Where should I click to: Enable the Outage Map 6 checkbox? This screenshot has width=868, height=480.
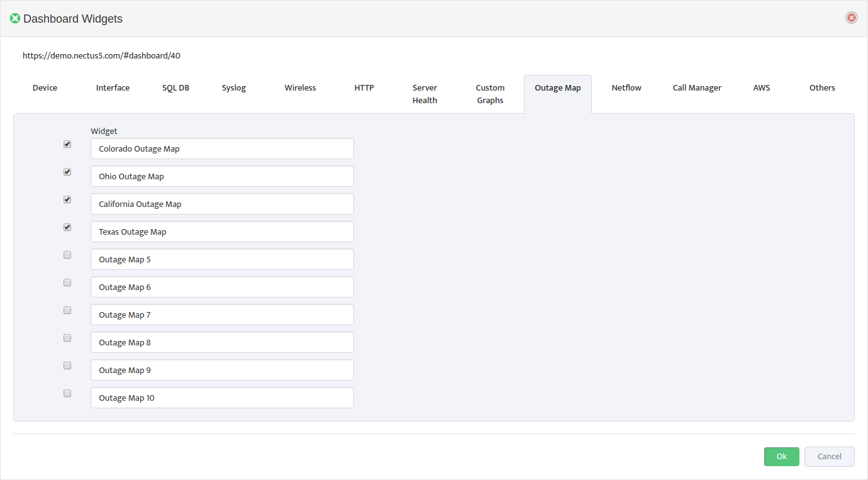pos(67,282)
